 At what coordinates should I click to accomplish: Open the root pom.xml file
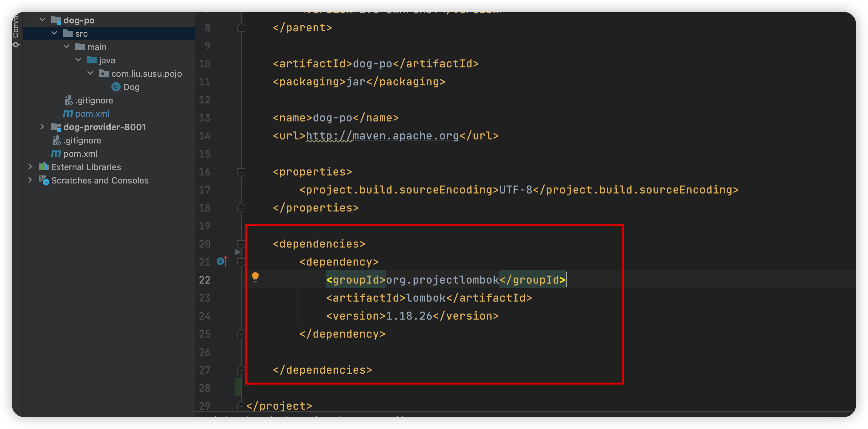coord(81,154)
